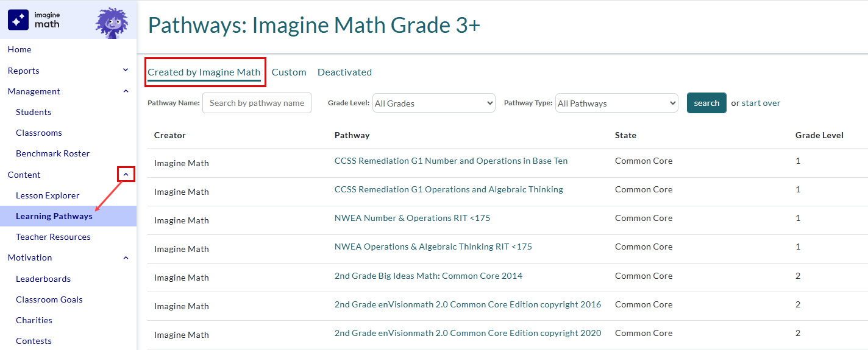Image resolution: width=868 pixels, height=350 pixels.
Task: Open Contests page
Action: 34,341
